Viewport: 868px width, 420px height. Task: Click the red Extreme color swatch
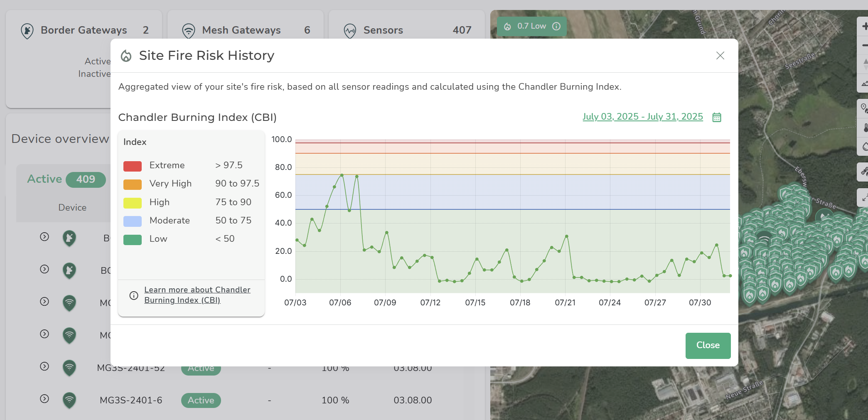click(x=133, y=166)
